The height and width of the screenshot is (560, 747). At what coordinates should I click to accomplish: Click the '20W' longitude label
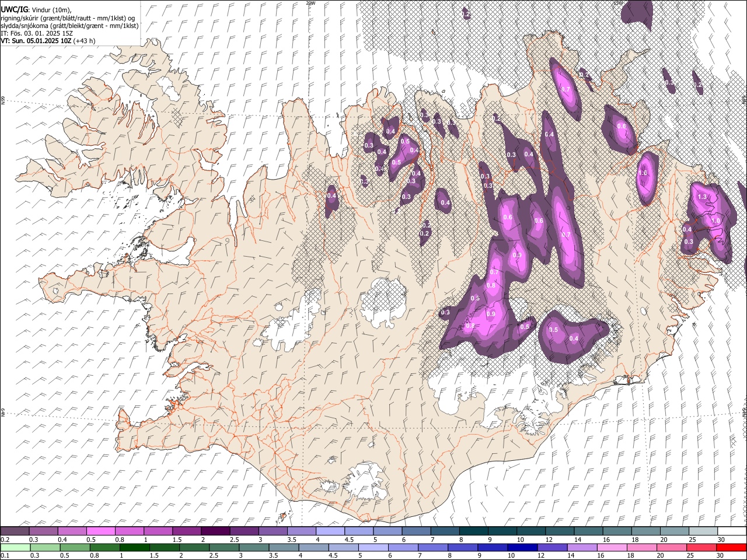310,3
